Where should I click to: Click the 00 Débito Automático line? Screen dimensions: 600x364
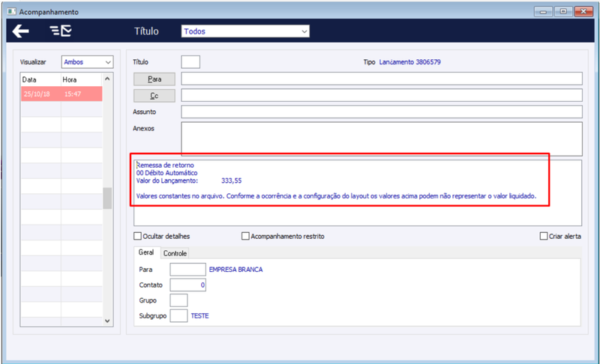(166, 173)
